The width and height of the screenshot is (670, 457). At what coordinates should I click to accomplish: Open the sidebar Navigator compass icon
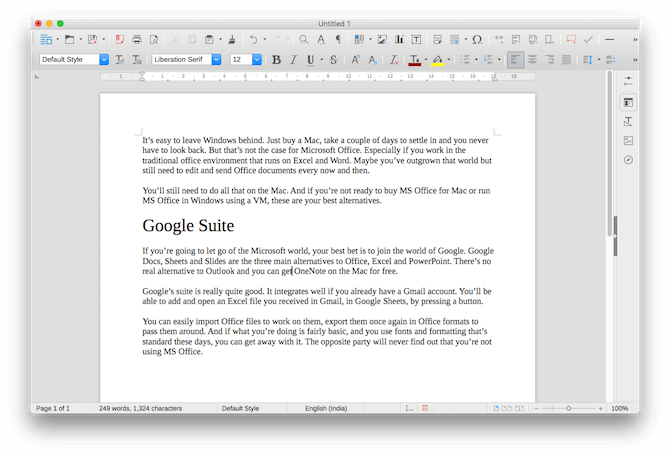coord(628,159)
